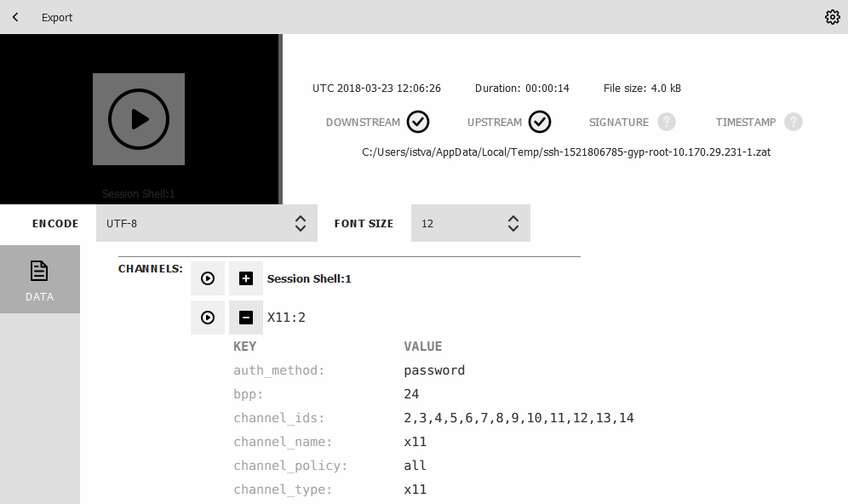Viewport: 848px width, 504px height.
Task: Select the Session Shell:1 channel label
Action: click(x=309, y=279)
